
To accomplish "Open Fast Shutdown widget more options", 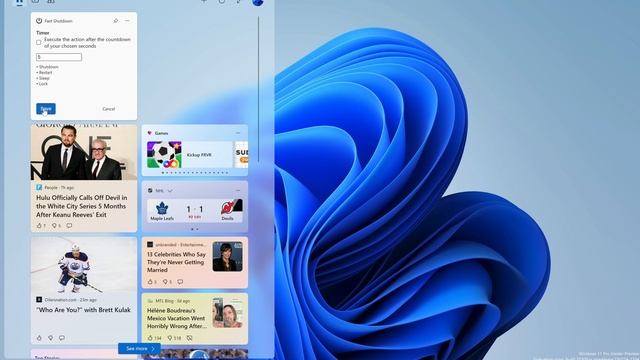I will point(127,20).
